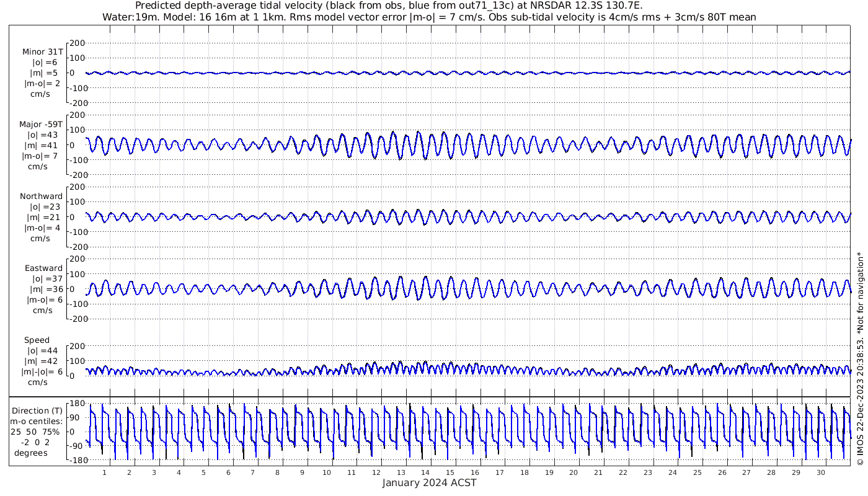Viewport: 868px width, 496px height.
Task: Select the "Speed" panel label
Action: [37, 340]
